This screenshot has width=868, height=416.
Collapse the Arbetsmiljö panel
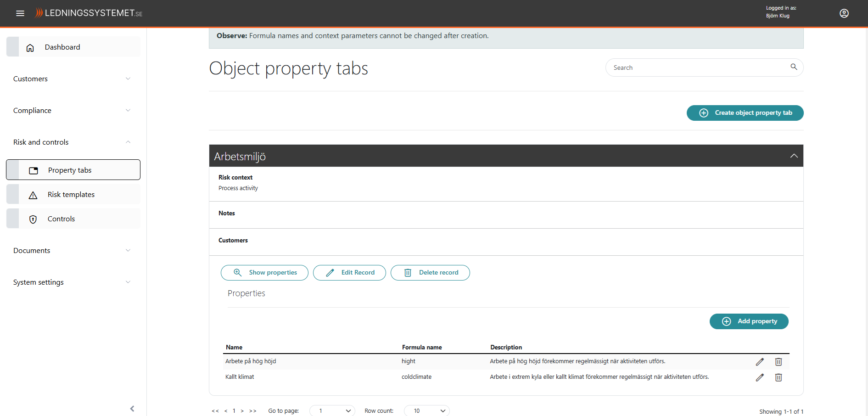tap(794, 156)
